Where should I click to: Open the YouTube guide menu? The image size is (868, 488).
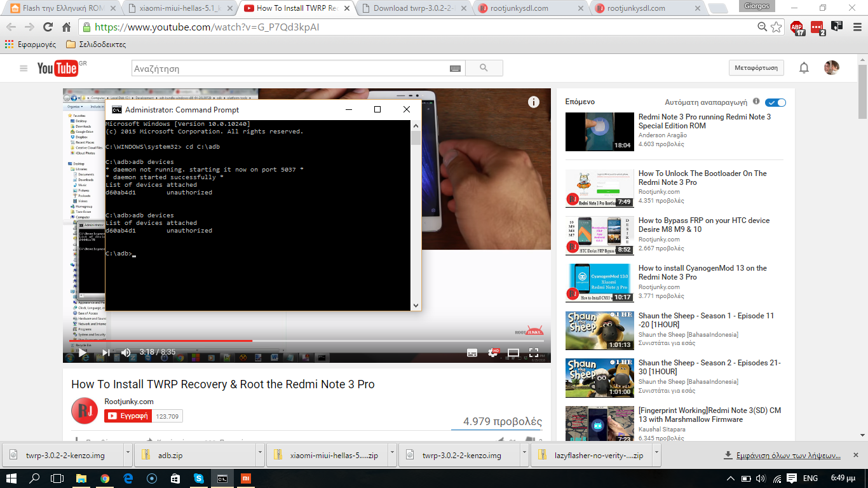(x=24, y=69)
